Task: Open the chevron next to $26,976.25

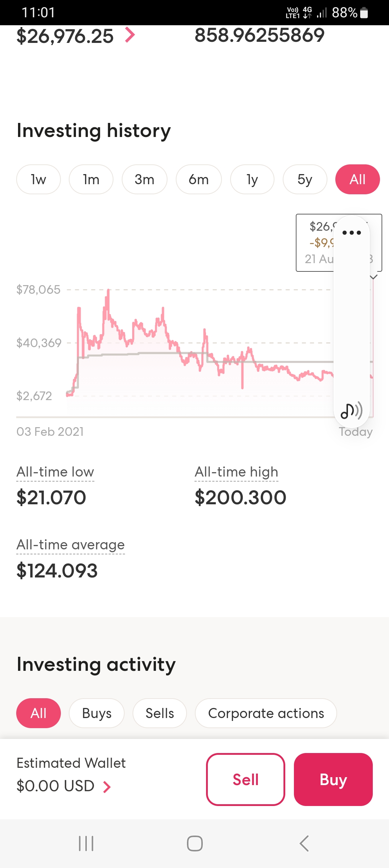Action: (x=130, y=35)
